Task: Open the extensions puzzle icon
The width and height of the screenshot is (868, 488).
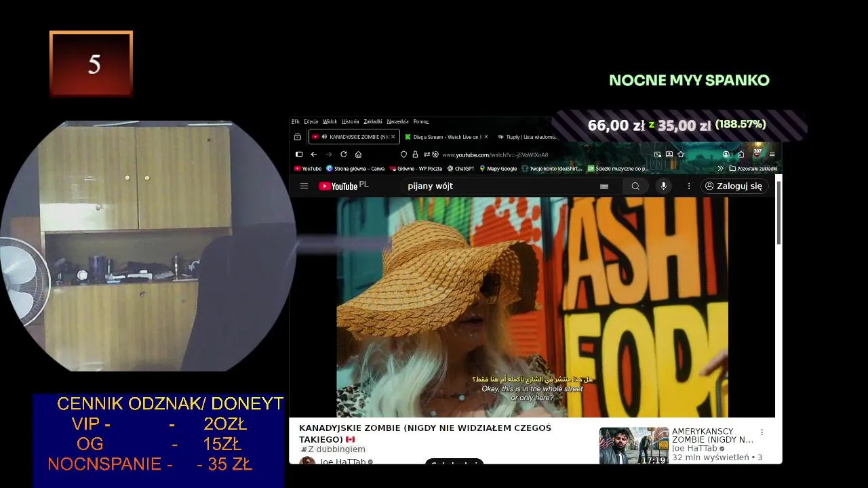Action: pos(741,155)
